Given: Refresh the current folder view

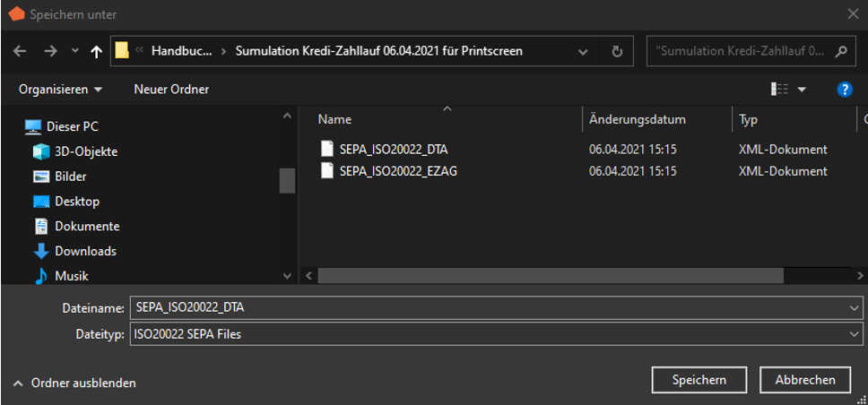Looking at the screenshot, I should (x=617, y=51).
